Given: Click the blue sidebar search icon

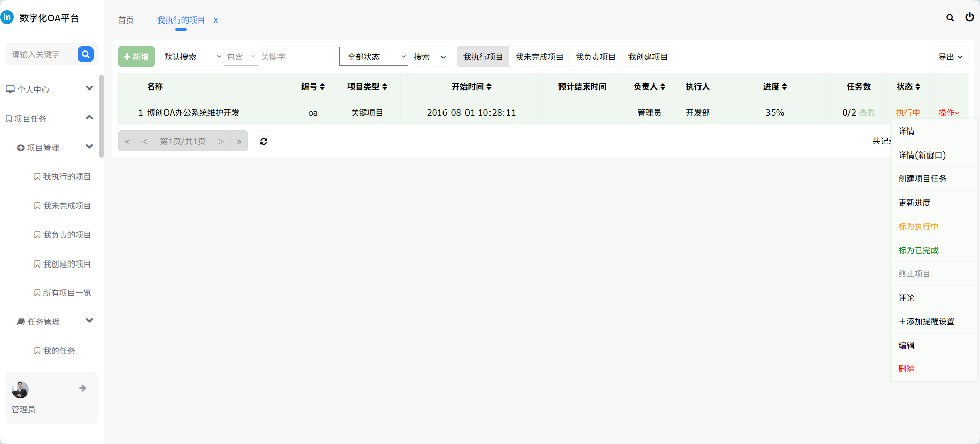Looking at the screenshot, I should [x=85, y=54].
